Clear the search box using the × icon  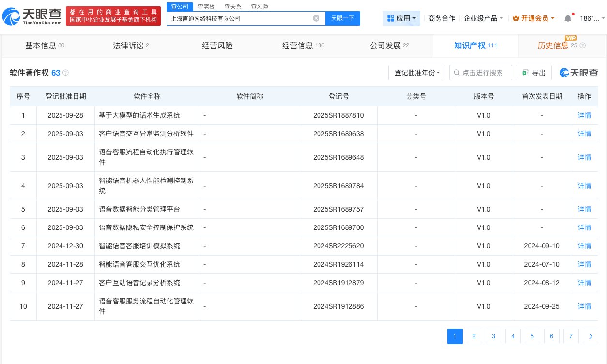316,18
